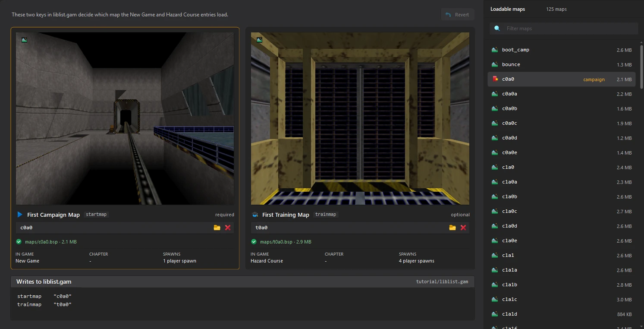Screen dimensions: 644x329
Task: Select the c1a1c map name in the list
Action: click(509, 300)
